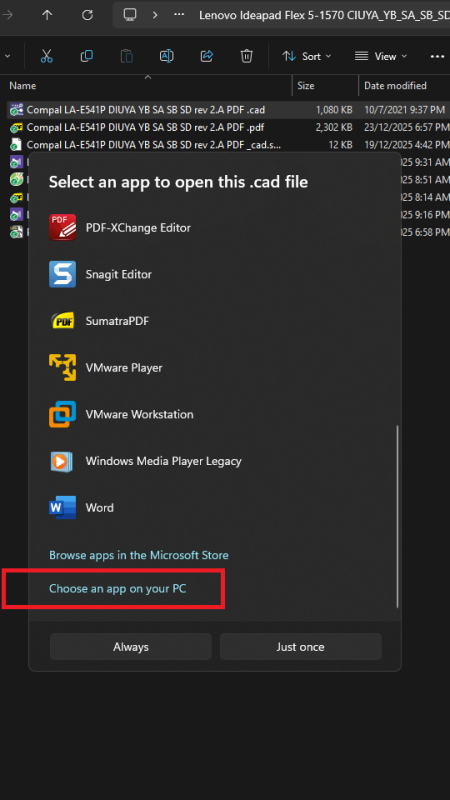
Task: Click the SumatraPDF yellow icon
Action: [62, 321]
